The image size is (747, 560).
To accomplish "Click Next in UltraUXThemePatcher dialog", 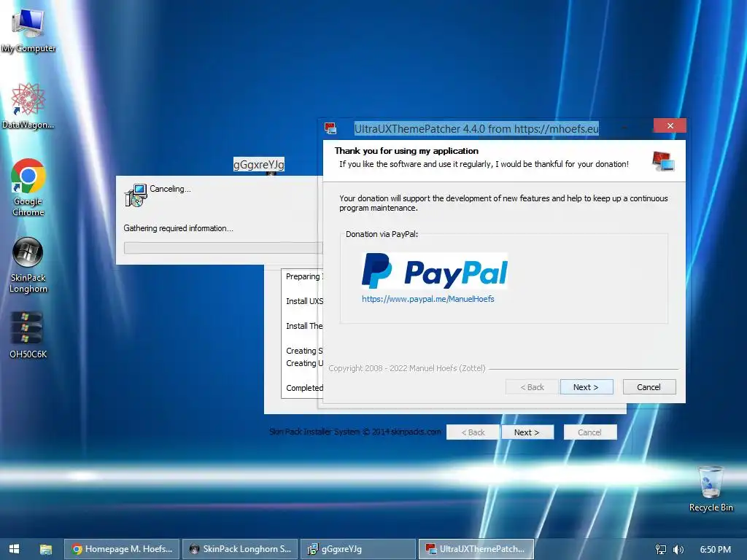I will coord(586,387).
